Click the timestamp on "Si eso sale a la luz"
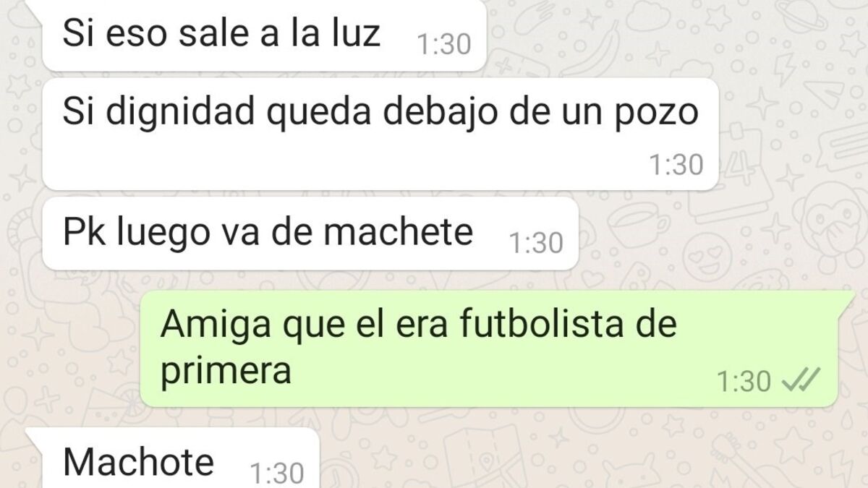 pyautogui.click(x=444, y=46)
